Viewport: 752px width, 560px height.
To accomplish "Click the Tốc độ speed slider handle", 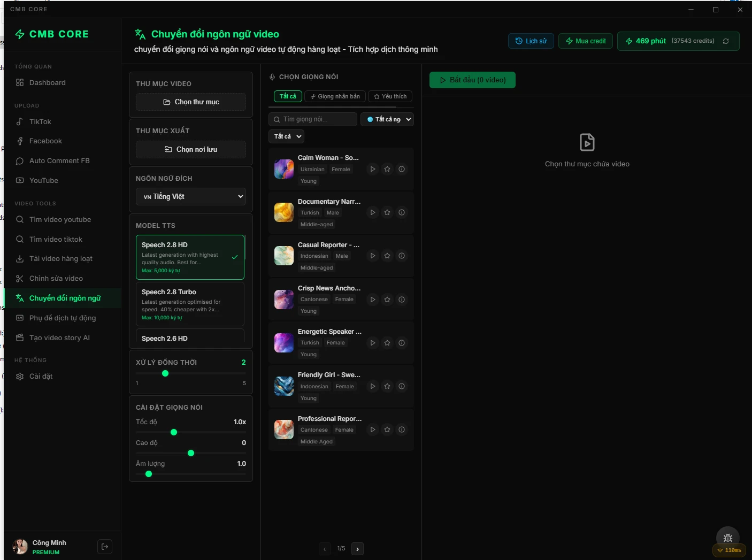I will (174, 432).
